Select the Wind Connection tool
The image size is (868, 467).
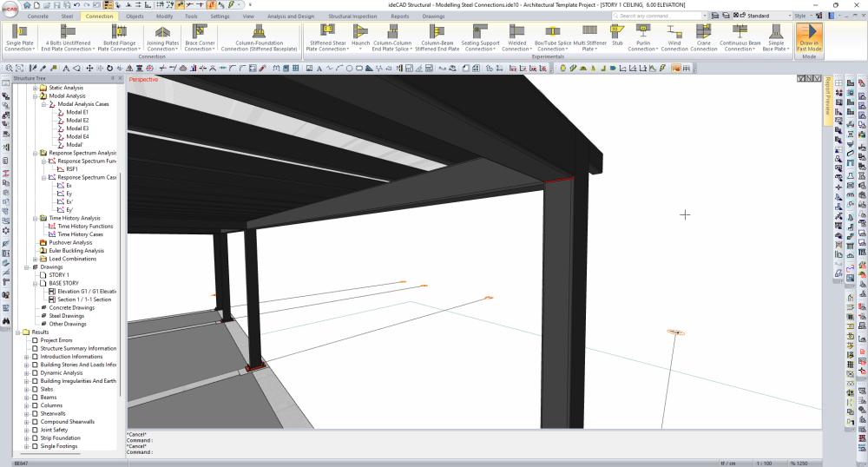tap(674, 31)
